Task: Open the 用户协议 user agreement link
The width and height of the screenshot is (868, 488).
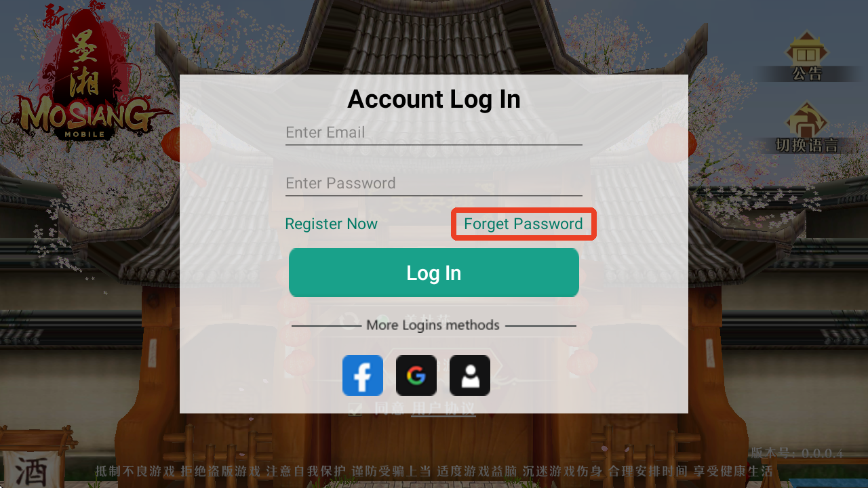Action: (x=443, y=409)
